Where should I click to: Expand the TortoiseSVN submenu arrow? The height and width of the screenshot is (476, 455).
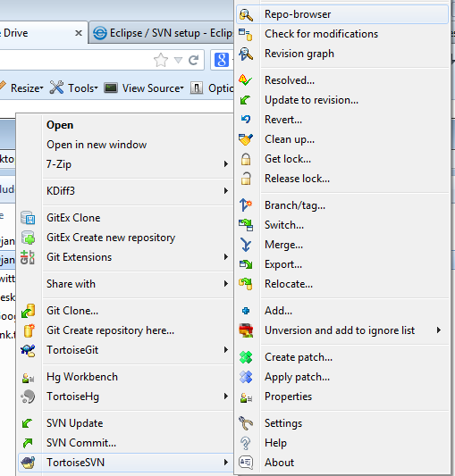coord(226,463)
